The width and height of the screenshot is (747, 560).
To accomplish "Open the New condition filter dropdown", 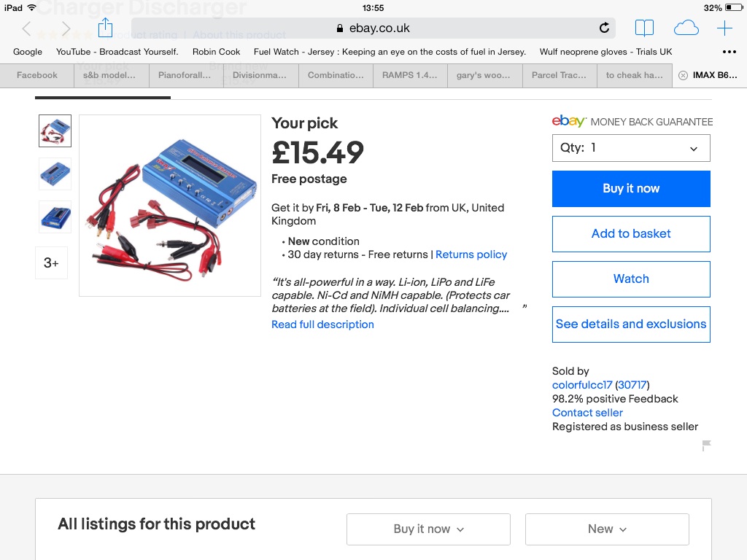I will point(607,529).
